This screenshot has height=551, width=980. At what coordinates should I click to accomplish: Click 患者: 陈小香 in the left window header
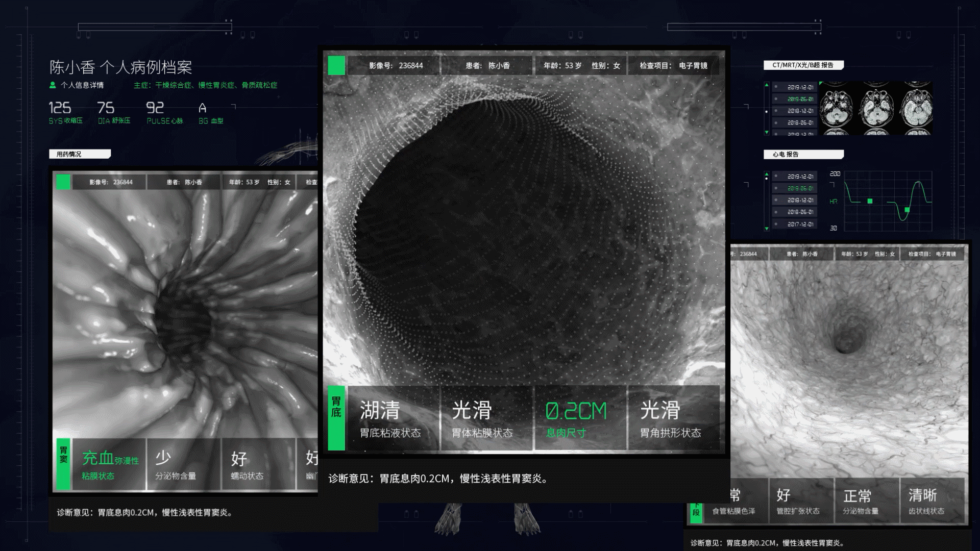click(x=184, y=182)
